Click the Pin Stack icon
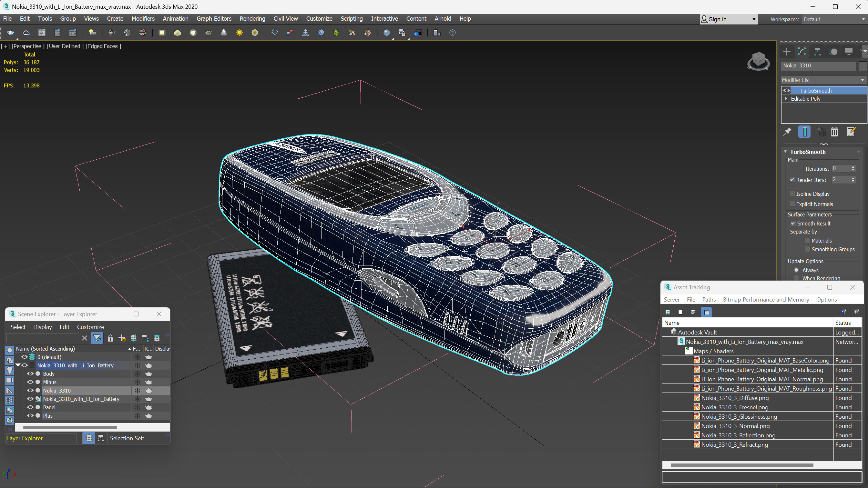 788,132
